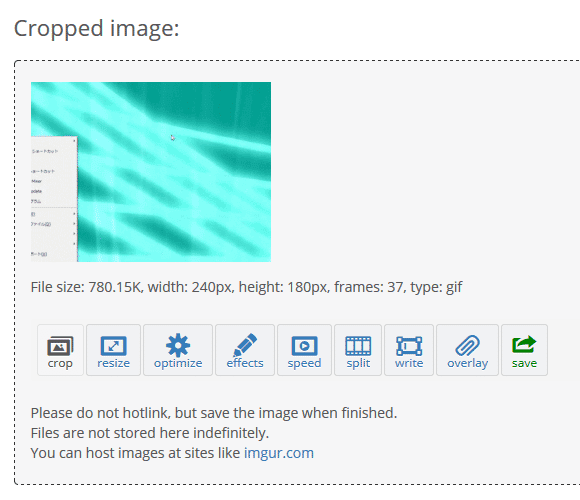Click the 'effects' text label
Viewport: 580px width, 500px height.
click(245, 363)
